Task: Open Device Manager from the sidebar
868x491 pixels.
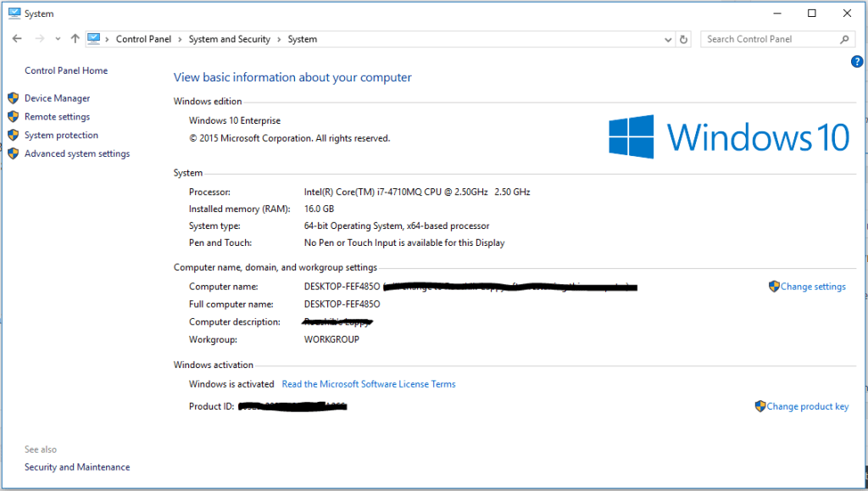Action: click(x=57, y=98)
